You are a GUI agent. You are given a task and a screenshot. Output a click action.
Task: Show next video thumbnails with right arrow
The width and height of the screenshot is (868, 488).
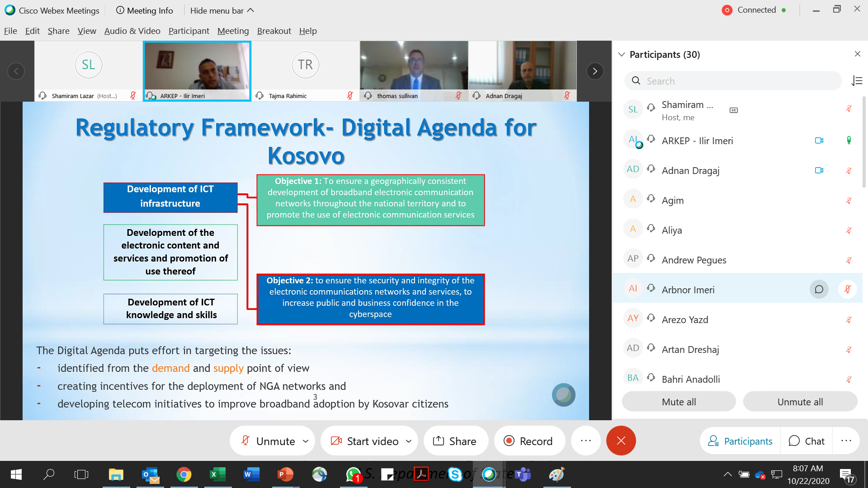pos(595,71)
